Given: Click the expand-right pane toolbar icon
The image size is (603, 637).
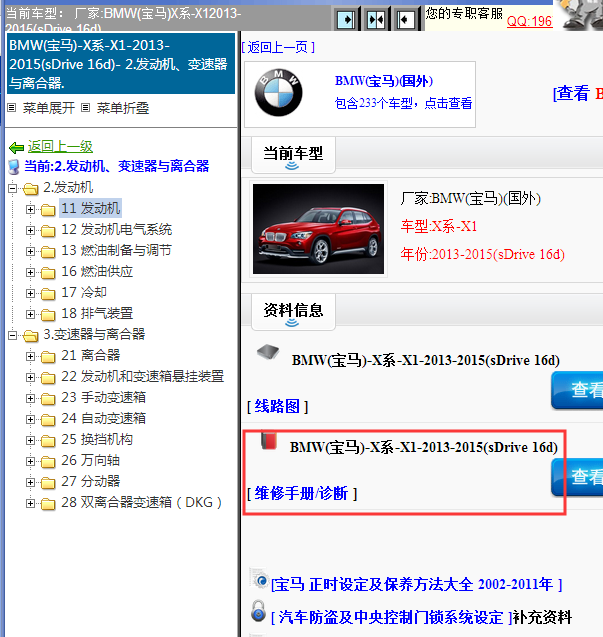Looking at the screenshot, I should coord(346,19).
